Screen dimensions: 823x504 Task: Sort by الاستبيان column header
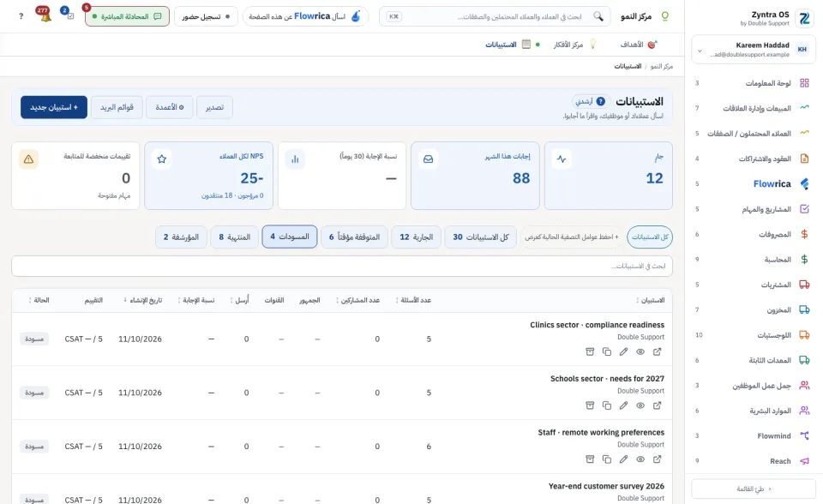651,300
